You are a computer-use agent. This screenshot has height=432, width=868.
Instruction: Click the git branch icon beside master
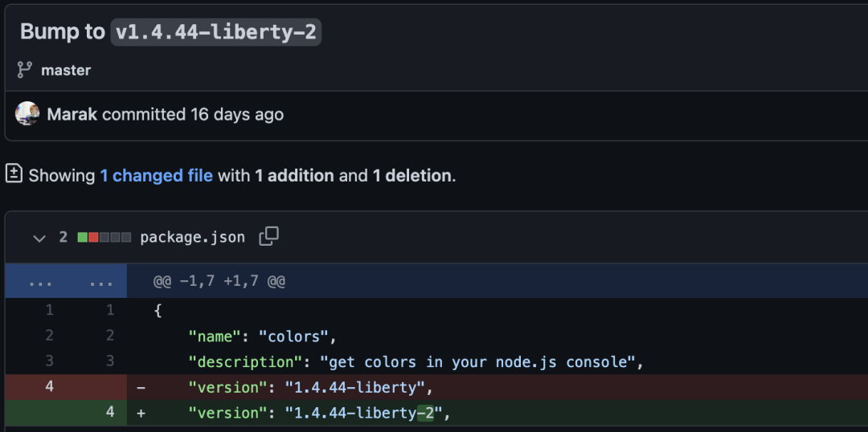click(24, 70)
